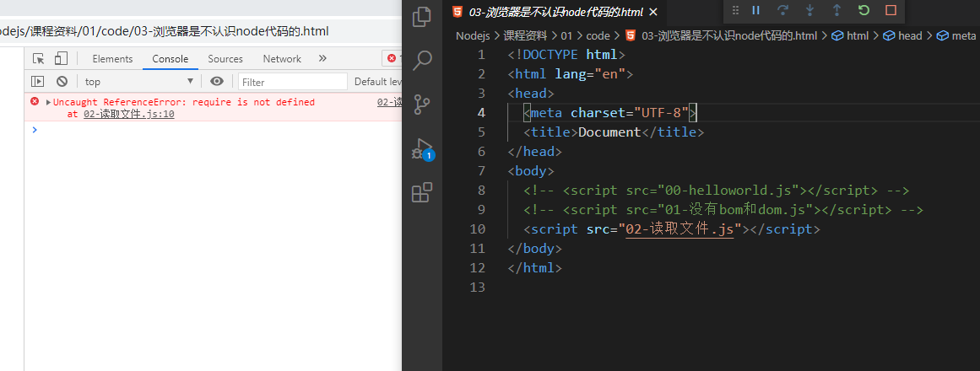The height and width of the screenshot is (371, 980).
Task: Click the live expression eye icon
Action: click(x=217, y=81)
